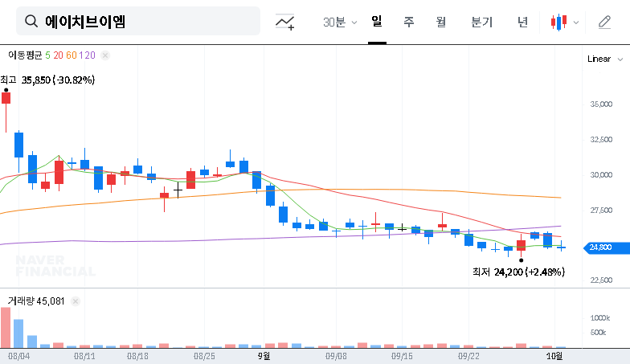Open the add indicator chart icon

(284, 22)
